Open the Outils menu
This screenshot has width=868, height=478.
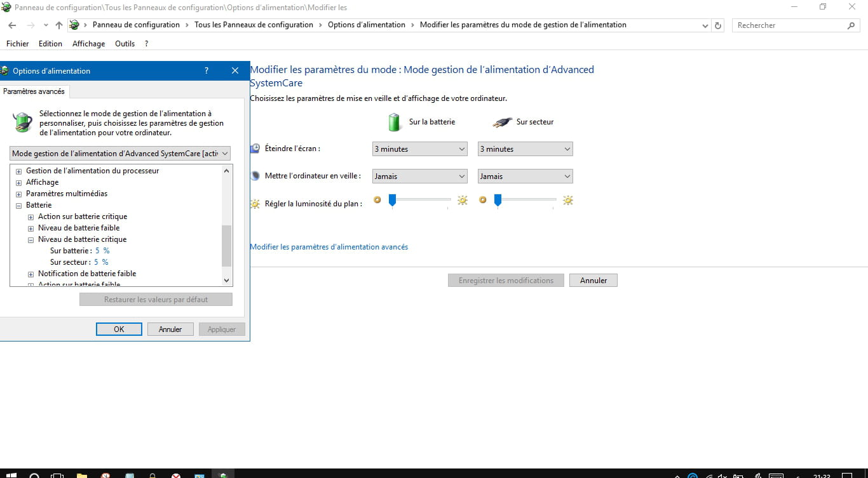pyautogui.click(x=125, y=44)
